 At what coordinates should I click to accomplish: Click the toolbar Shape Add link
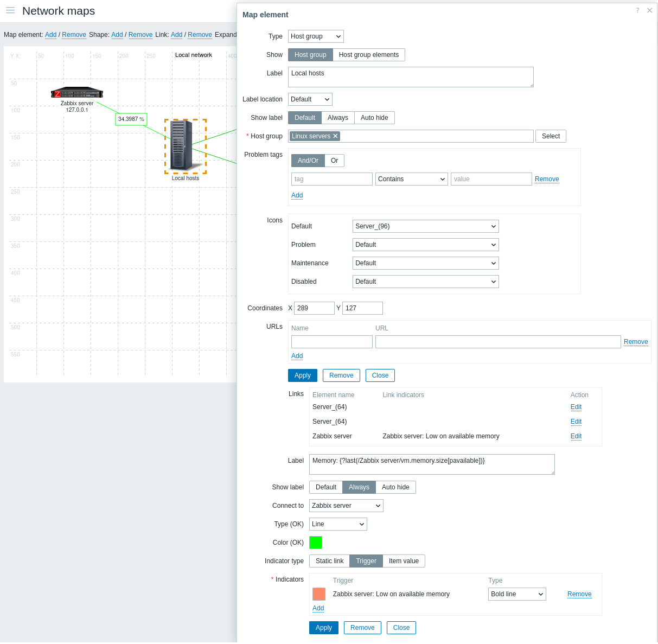point(117,35)
